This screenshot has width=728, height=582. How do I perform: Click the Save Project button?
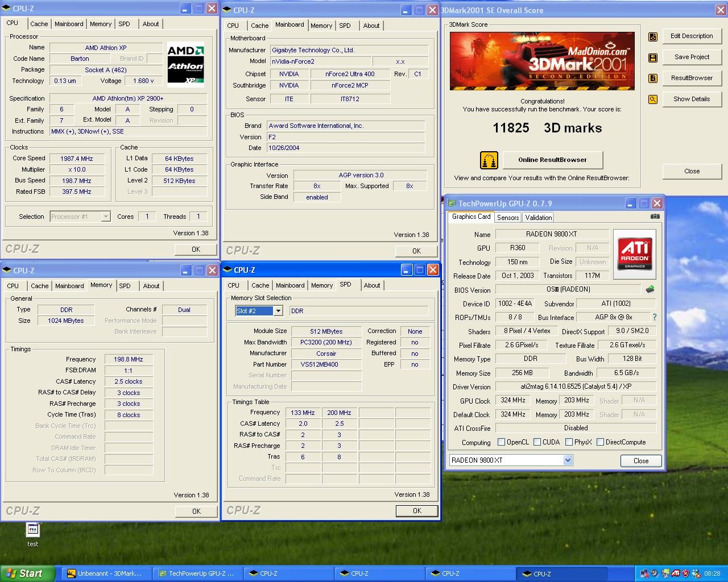(x=692, y=57)
